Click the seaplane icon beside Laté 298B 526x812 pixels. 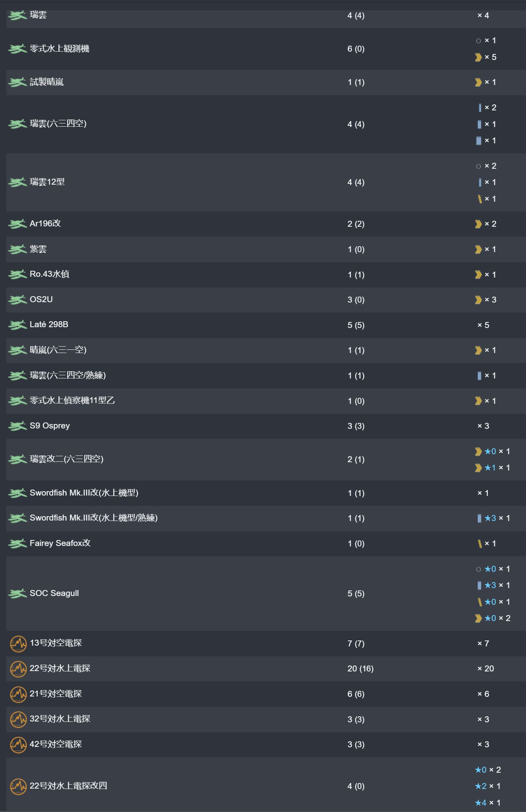pyautogui.click(x=17, y=325)
